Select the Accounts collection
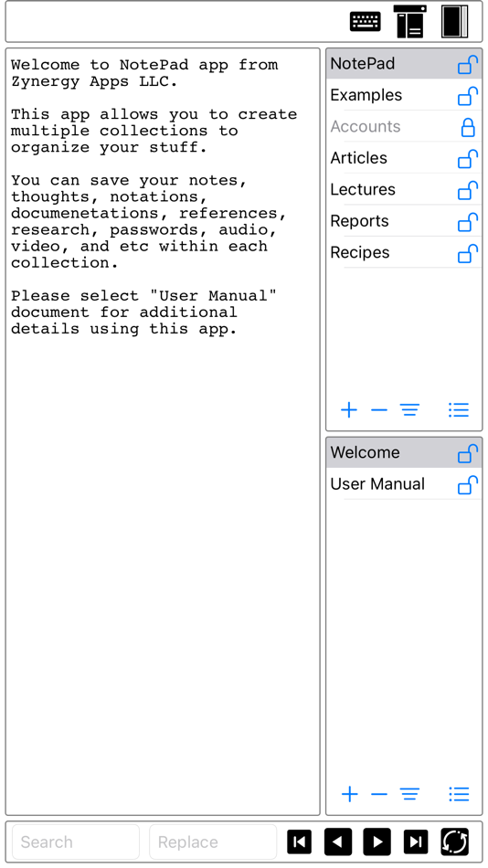Screen dimensions: 488x868 [x=404, y=127]
